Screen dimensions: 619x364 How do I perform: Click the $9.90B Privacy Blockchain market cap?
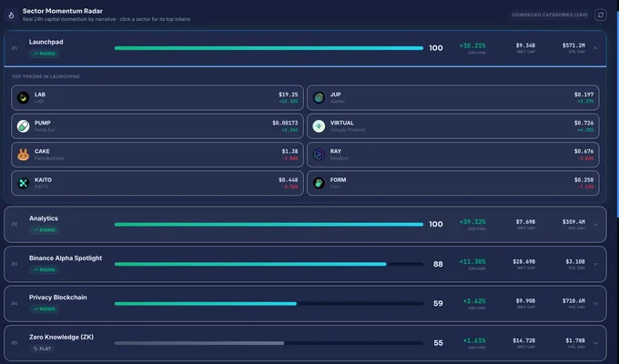coord(525,301)
